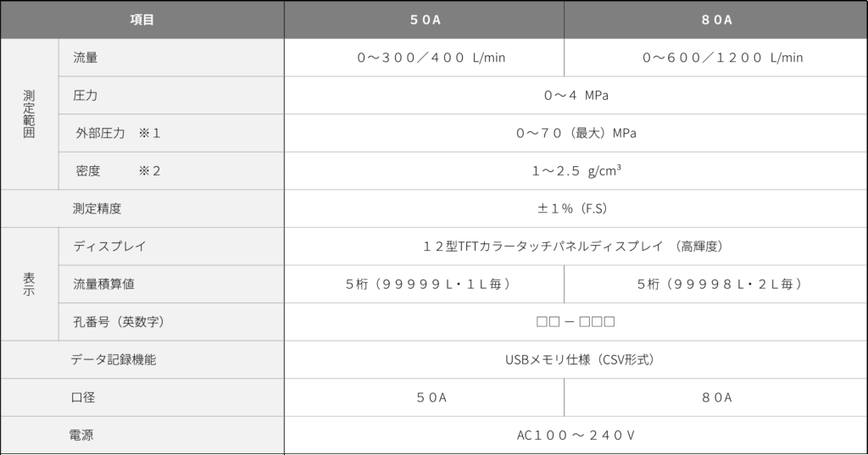This screenshot has height=455, width=868.
Task: Select the 0～70（最大）MPa value
Action: [576, 133]
